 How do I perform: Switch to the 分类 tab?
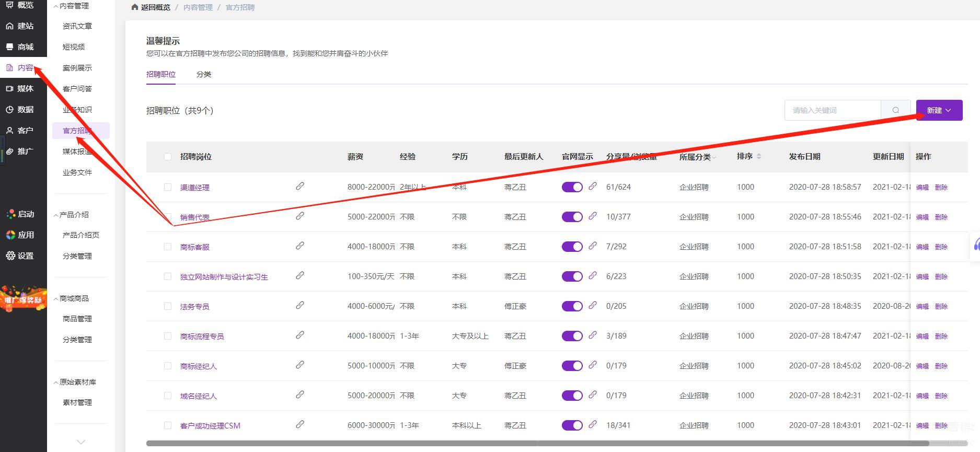[x=204, y=74]
